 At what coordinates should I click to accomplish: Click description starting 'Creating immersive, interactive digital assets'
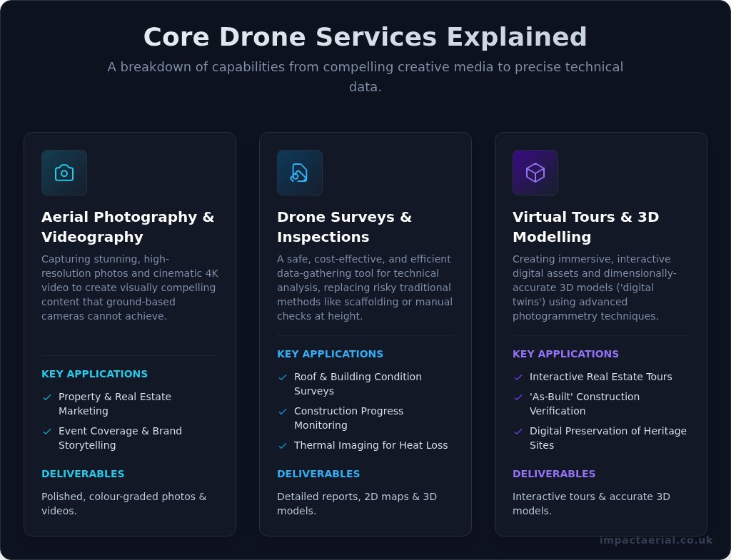(x=595, y=287)
